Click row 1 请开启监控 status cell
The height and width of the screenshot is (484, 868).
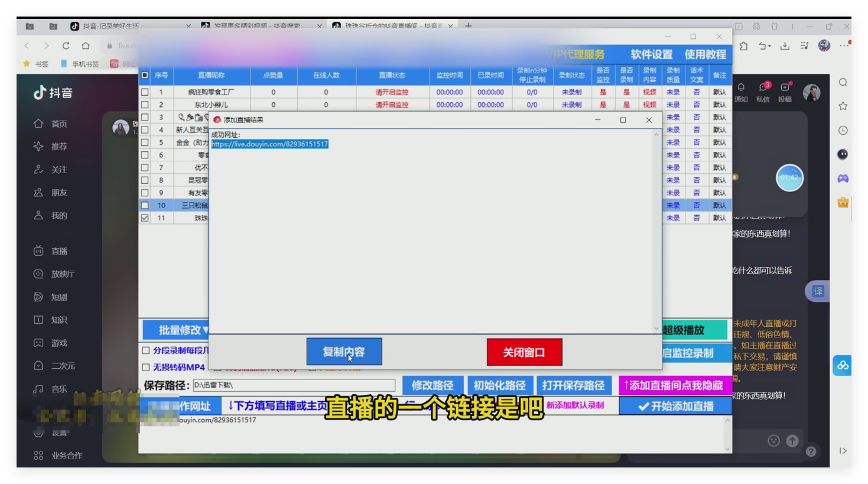point(392,92)
